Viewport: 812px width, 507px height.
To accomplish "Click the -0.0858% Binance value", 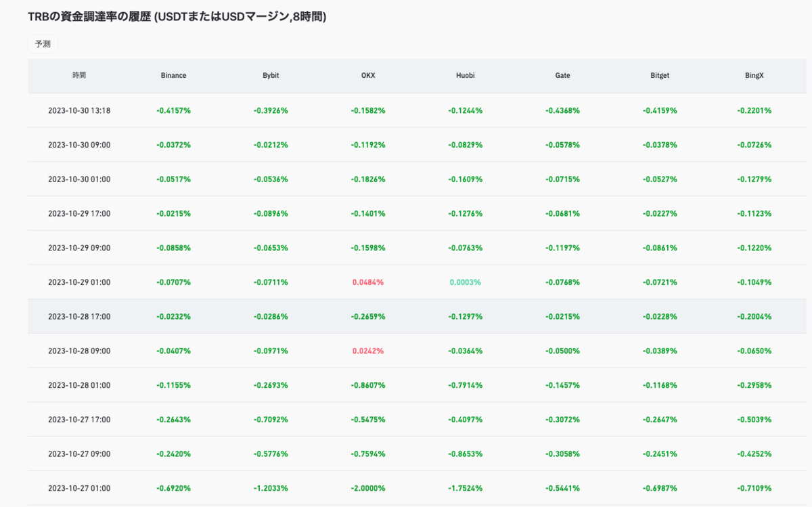I will pos(173,248).
